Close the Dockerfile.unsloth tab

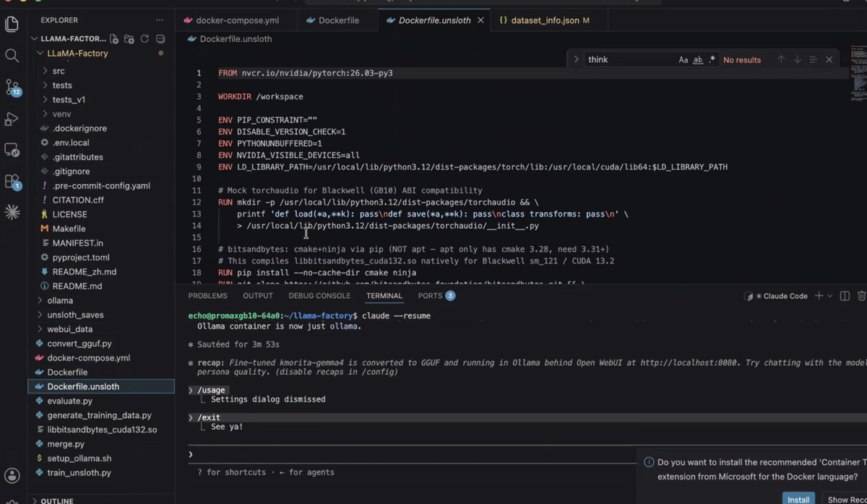coord(480,20)
